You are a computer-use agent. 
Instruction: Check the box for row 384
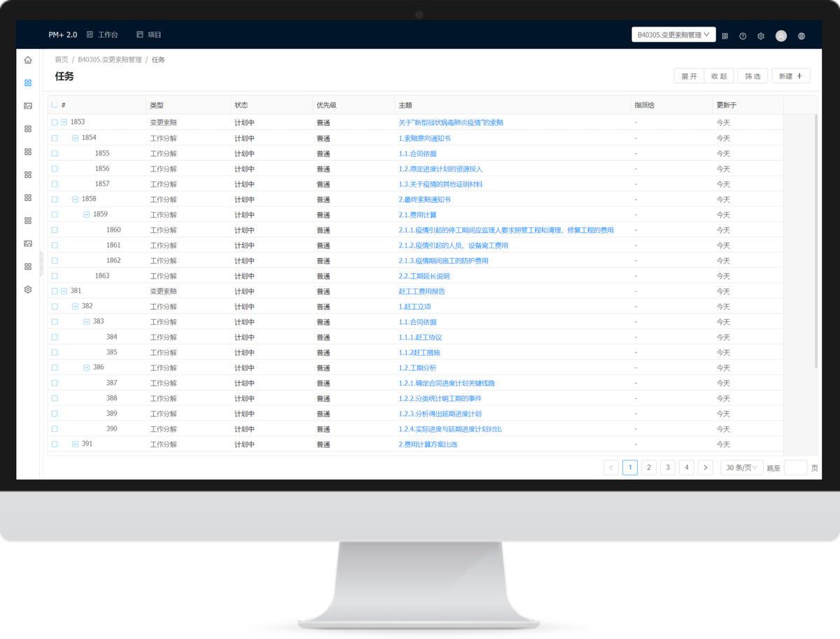click(x=55, y=337)
